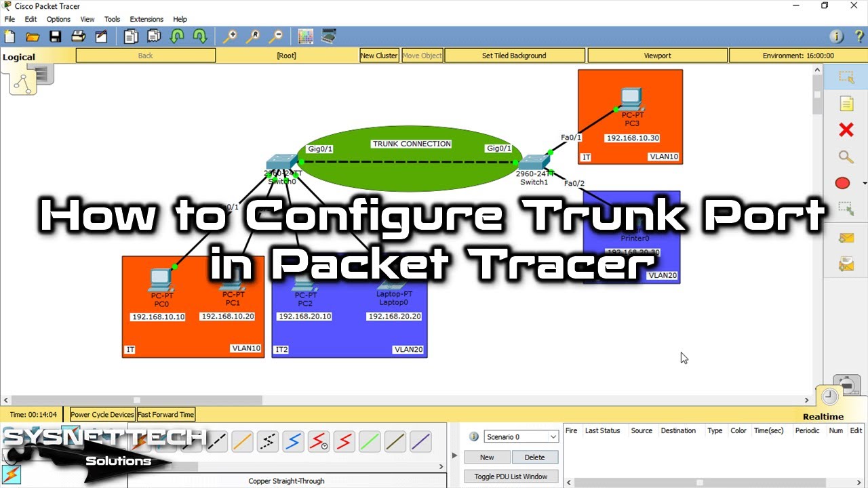Choose the Select tool in right sidebar
This screenshot has height=488, width=868.
(846, 77)
